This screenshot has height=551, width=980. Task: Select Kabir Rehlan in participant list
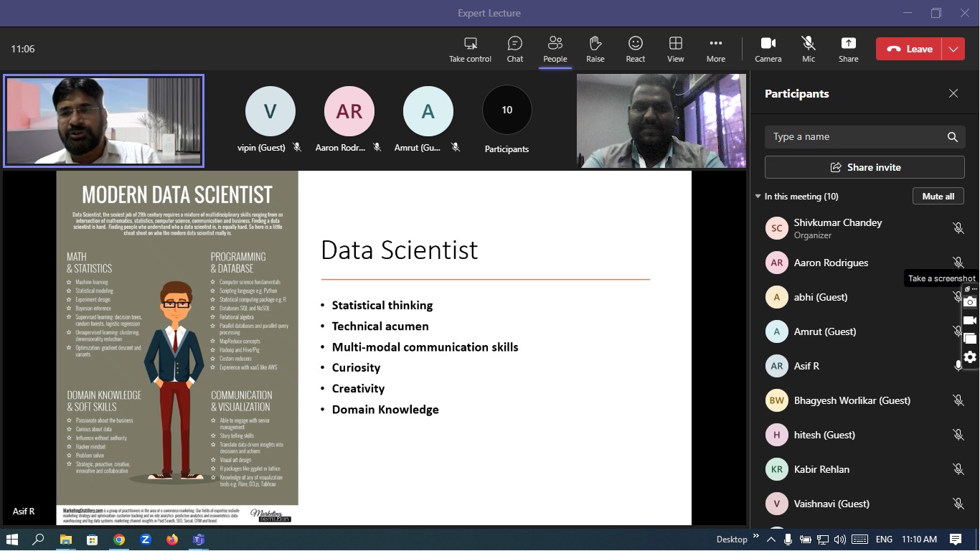tap(821, 469)
